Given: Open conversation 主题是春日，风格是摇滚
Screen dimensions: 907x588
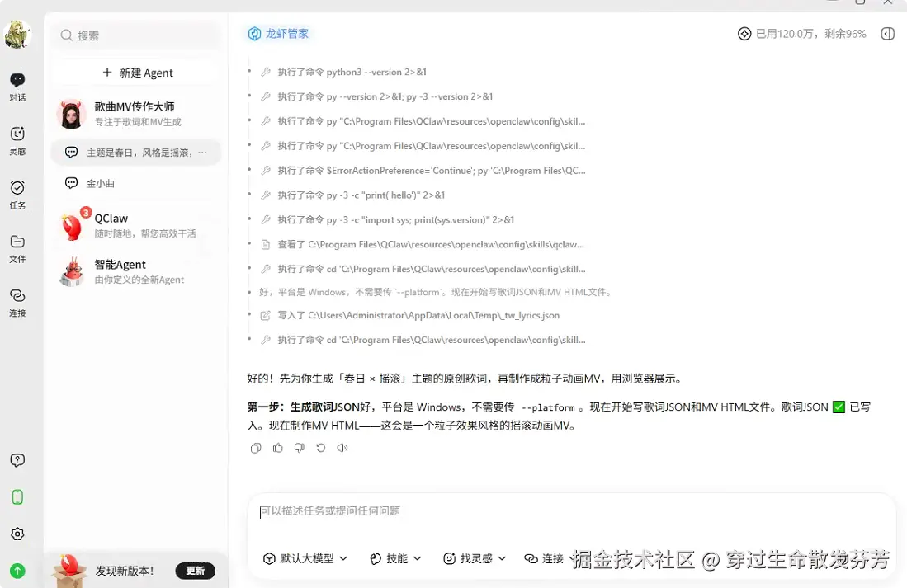Looking at the screenshot, I should (136, 153).
